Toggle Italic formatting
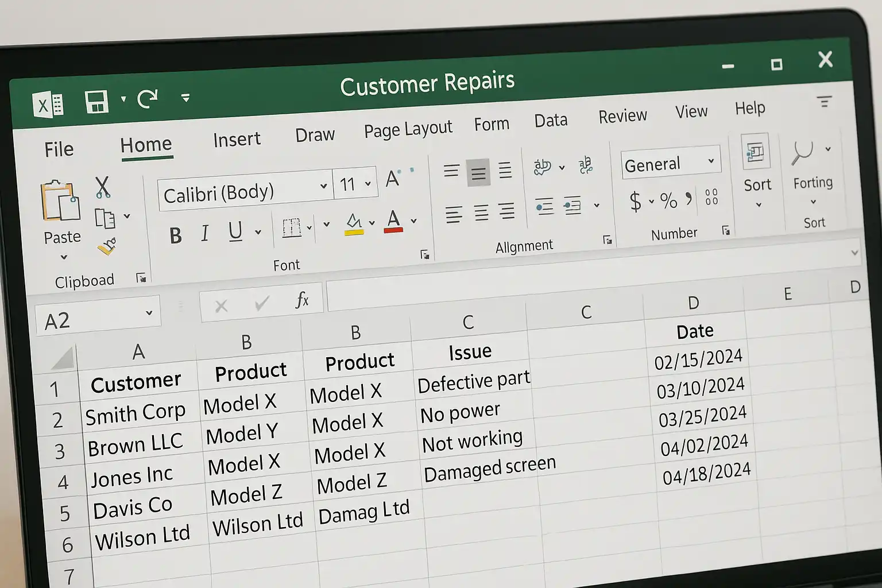Viewport: 882px width, 588px height. tap(204, 234)
